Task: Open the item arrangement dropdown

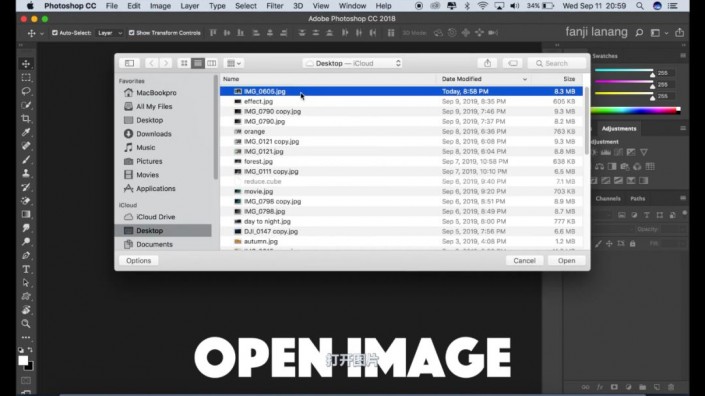Action: point(233,63)
